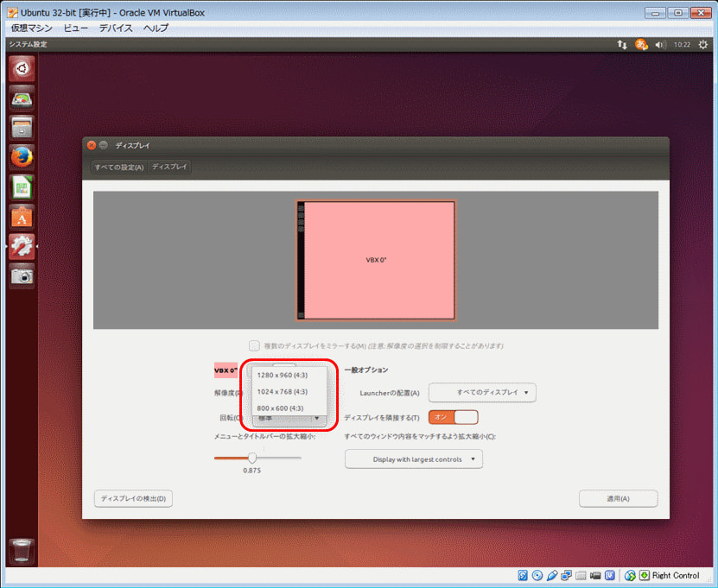Check the mirror displays checkbox
718x588 pixels.
(254, 345)
